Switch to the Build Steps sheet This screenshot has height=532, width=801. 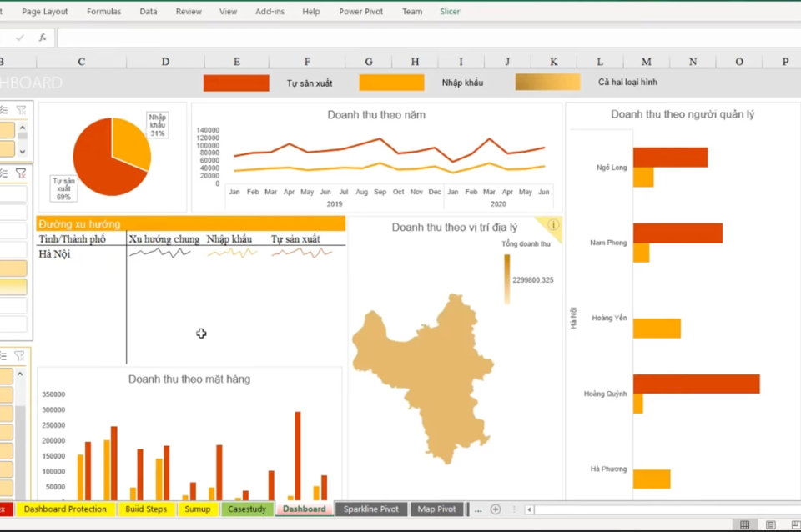tap(146, 509)
